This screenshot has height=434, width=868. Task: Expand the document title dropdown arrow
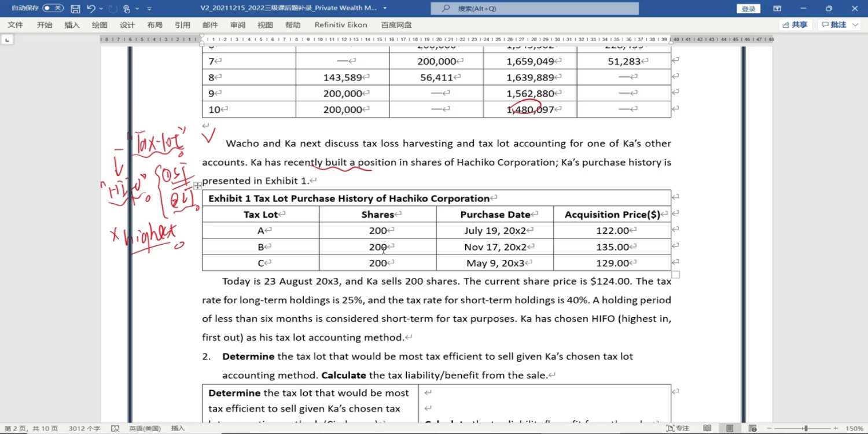pyautogui.click(x=385, y=9)
